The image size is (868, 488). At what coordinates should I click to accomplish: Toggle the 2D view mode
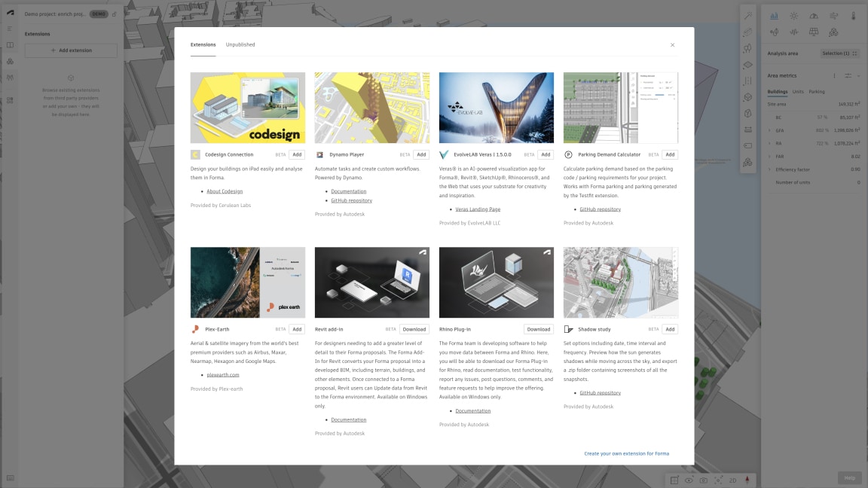[732, 480]
